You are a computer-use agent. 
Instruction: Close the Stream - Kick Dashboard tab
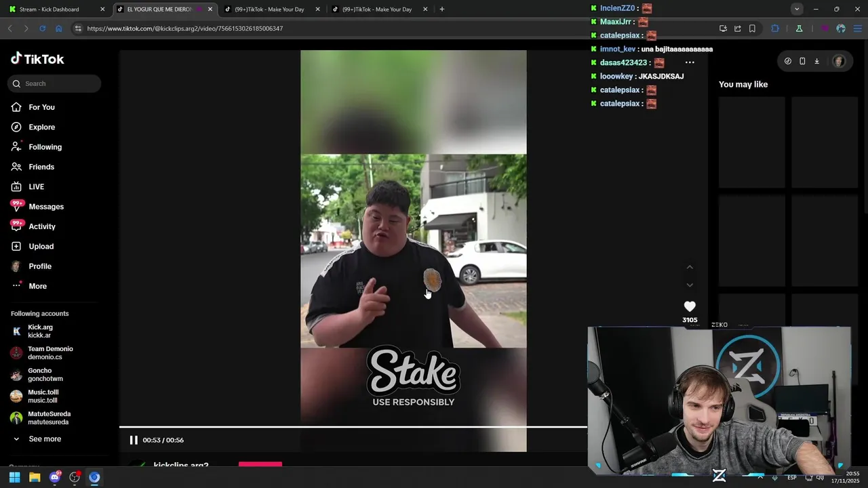[102, 9]
